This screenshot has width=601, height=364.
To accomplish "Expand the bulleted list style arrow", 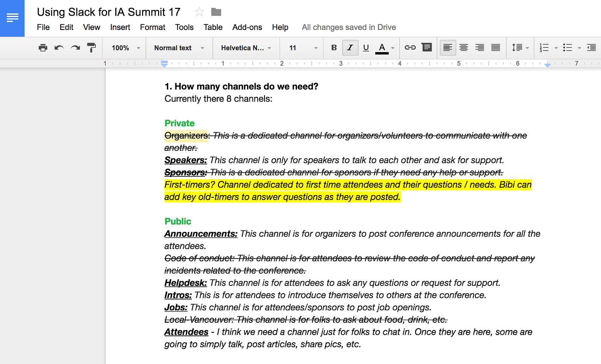I will [579, 48].
